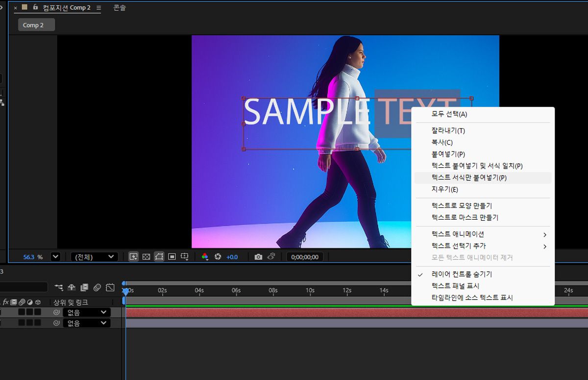Select the Region of Interest tool
This screenshot has width=588, height=380.
pyautogui.click(x=172, y=256)
